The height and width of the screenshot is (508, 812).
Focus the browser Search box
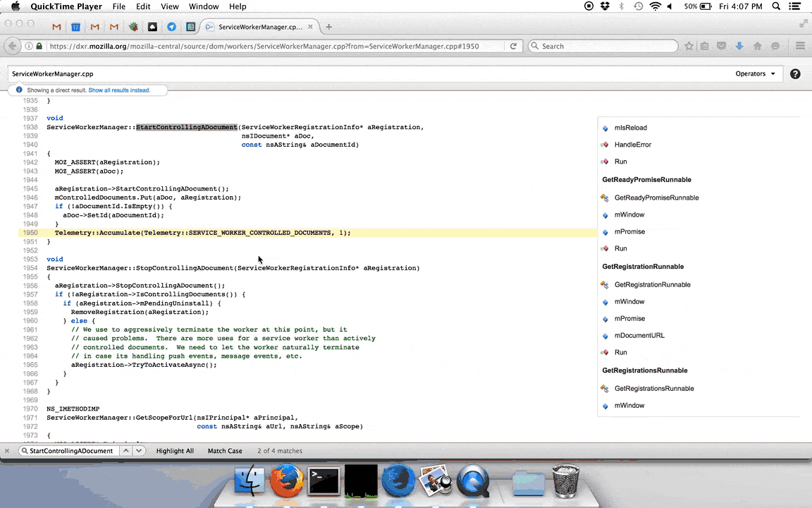click(x=603, y=46)
